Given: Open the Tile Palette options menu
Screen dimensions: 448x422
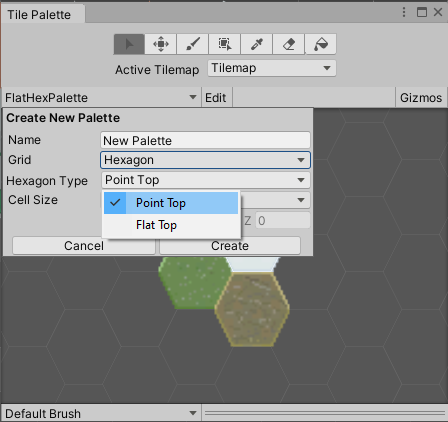Looking at the screenshot, I should (x=404, y=12).
